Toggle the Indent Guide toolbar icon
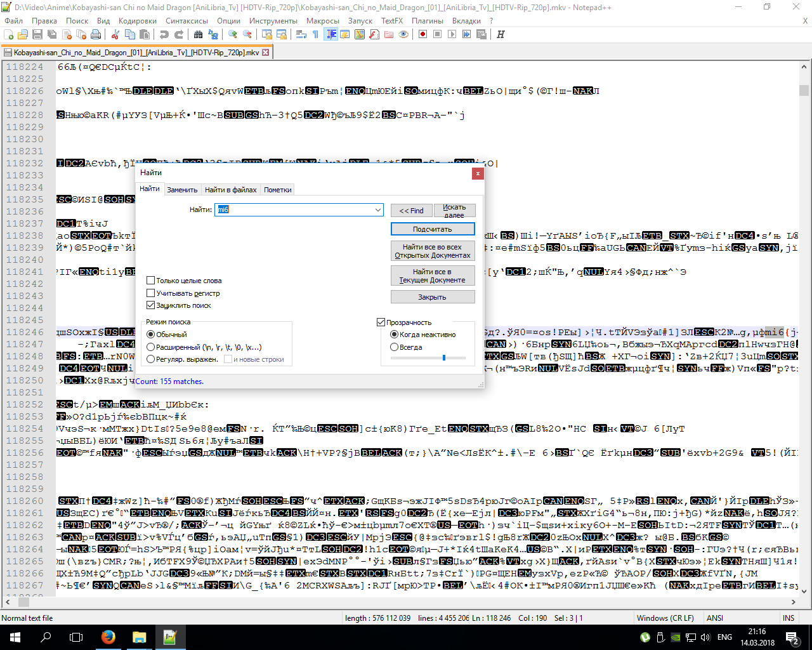The image size is (812, 650). click(x=331, y=34)
